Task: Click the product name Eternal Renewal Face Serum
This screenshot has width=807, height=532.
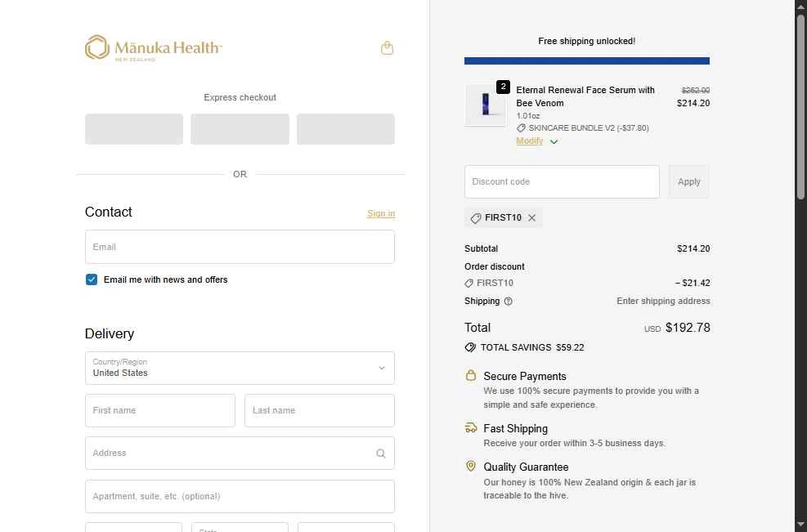Action: [585, 96]
